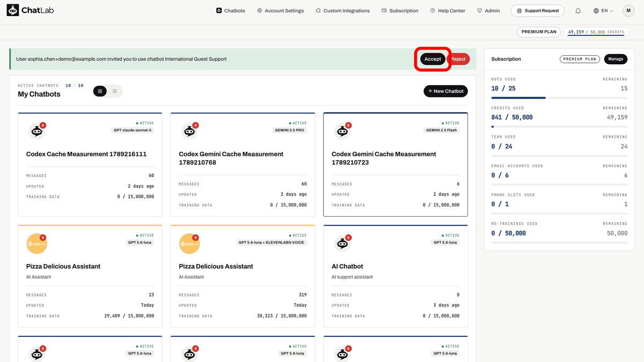Screen dimensions: 644x362
Task: Click the Credits Used progress bar
Action: point(559,127)
